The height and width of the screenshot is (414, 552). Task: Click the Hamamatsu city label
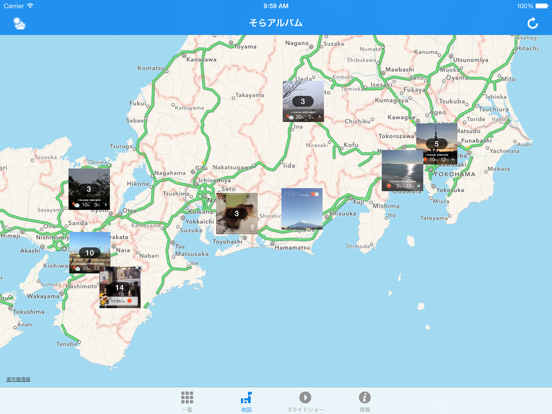(x=292, y=247)
